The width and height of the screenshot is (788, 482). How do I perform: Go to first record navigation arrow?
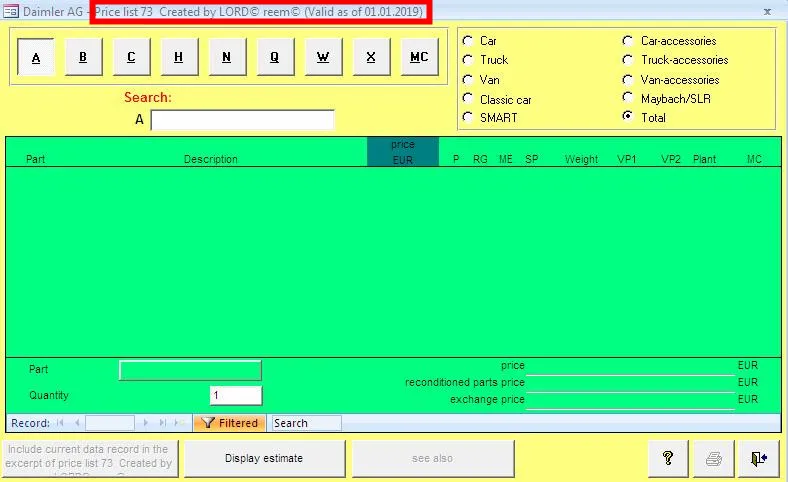(60, 423)
